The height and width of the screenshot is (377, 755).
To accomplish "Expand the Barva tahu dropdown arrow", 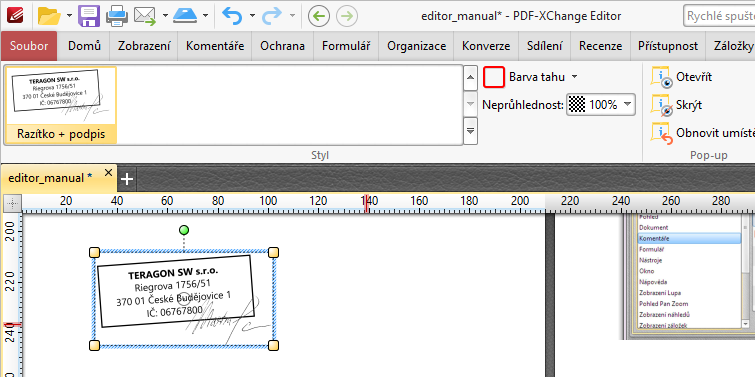I will [x=574, y=77].
